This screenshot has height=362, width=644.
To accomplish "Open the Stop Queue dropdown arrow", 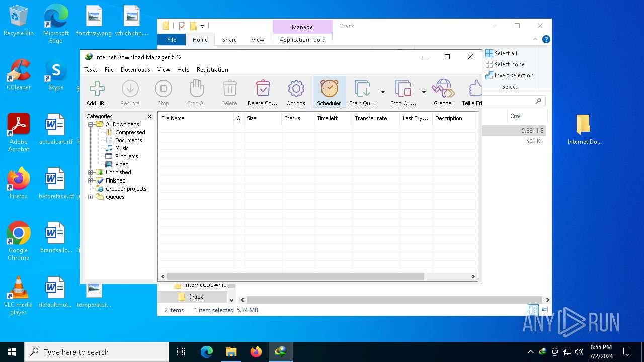I will pyautogui.click(x=424, y=92).
